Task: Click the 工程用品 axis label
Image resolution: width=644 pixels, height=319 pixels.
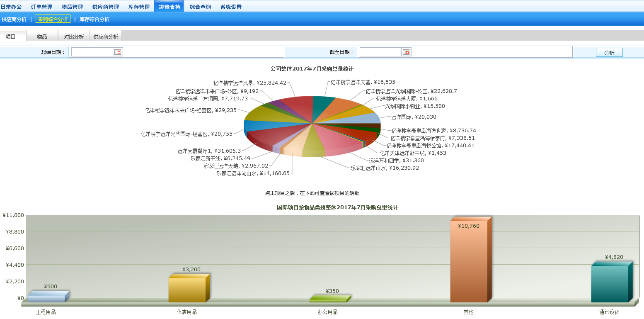Action: pos(46,312)
